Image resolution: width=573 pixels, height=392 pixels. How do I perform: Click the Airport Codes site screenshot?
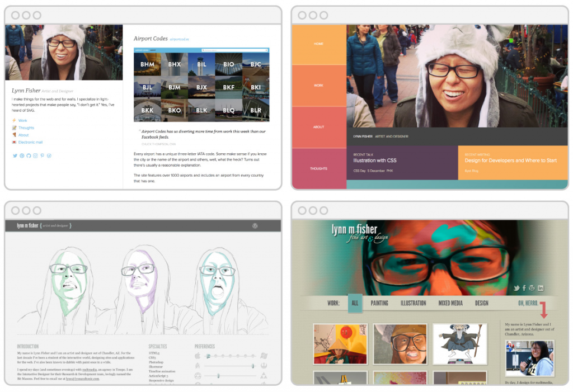(x=201, y=85)
